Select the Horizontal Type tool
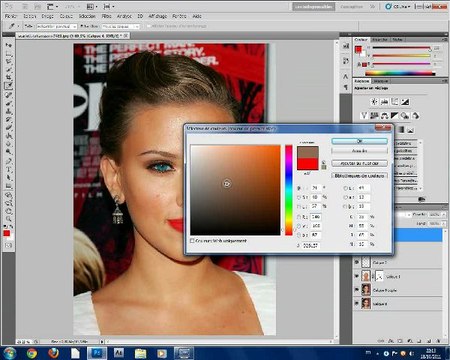The height and width of the screenshot is (360, 450). coord(9,169)
